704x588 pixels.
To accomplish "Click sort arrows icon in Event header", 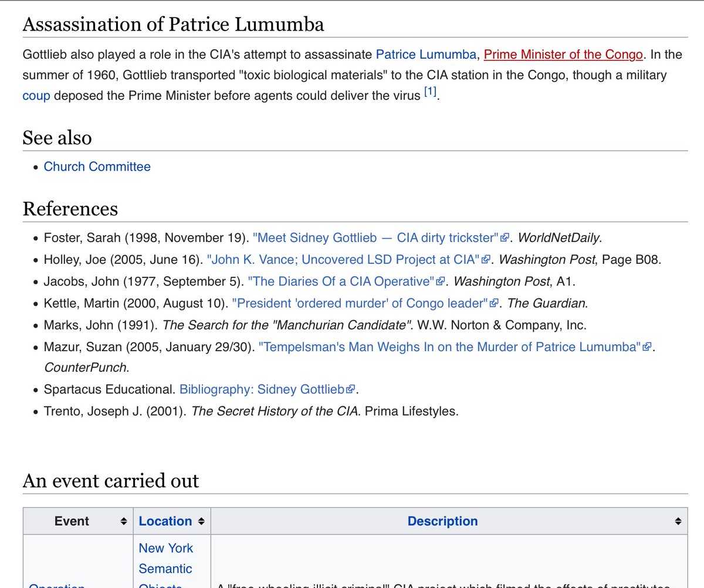I will pyautogui.click(x=124, y=521).
